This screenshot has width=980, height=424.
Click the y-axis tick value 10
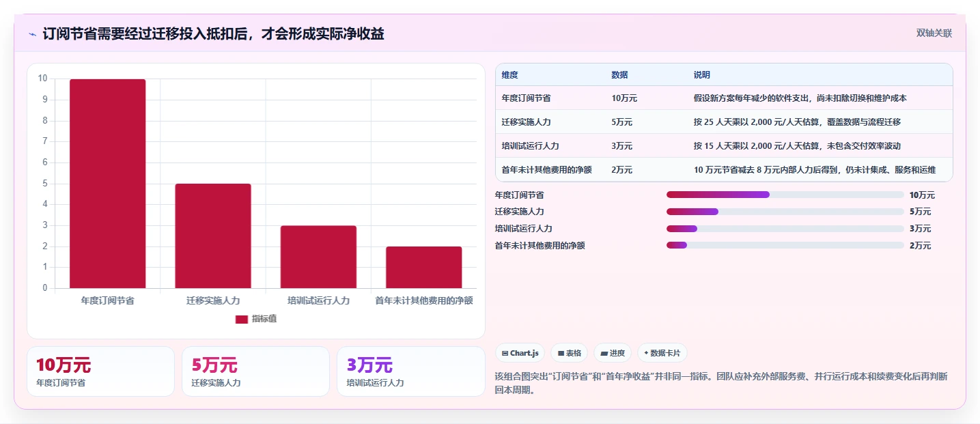(42, 79)
